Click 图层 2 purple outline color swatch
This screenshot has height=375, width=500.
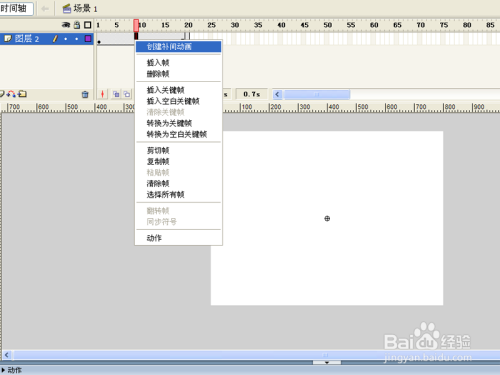[88, 39]
